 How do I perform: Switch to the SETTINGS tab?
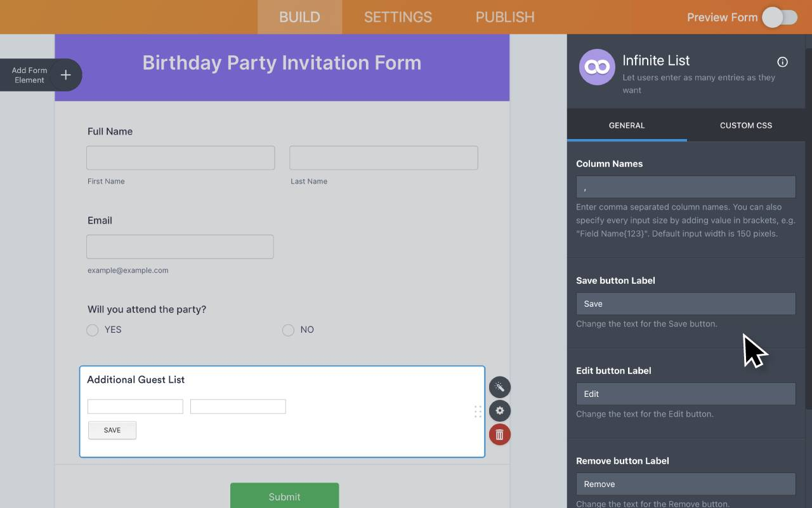(398, 17)
